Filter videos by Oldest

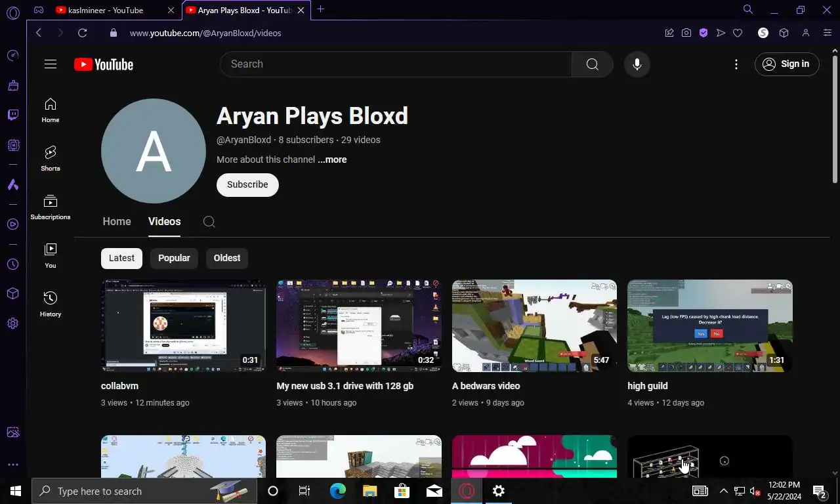tap(227, 258)
